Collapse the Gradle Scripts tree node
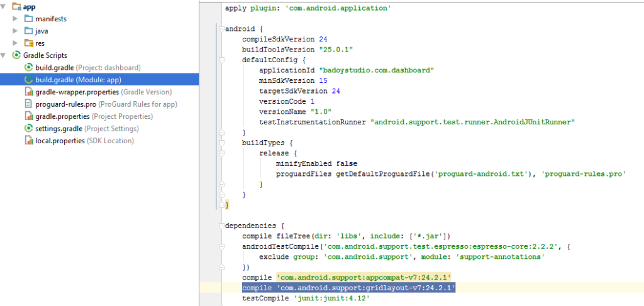 (x=4, y=55)
